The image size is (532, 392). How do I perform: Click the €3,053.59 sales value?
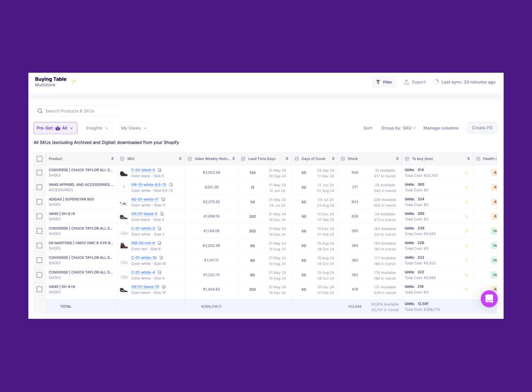click(211, 172)
